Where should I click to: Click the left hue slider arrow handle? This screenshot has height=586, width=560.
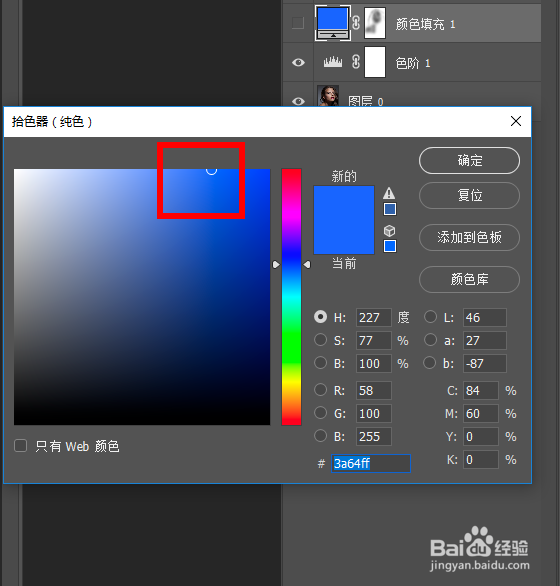coord(276,265)
